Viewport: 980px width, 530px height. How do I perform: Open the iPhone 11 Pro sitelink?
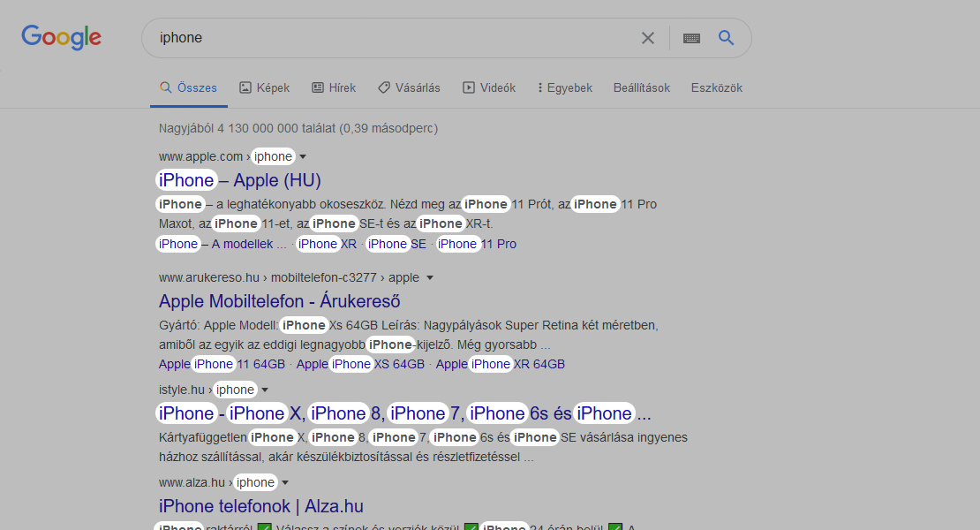pyautogui.click(x=476, y=244)
